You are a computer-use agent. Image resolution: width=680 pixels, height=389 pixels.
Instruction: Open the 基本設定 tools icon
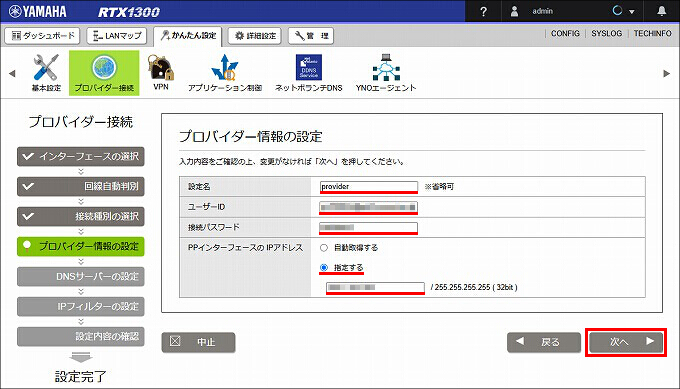46,72
